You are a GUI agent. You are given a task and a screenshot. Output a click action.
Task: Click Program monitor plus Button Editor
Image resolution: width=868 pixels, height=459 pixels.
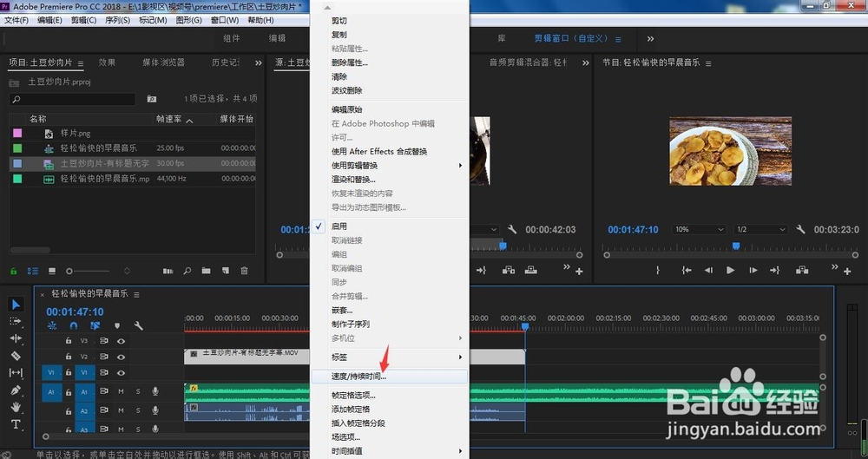[847, 272]
